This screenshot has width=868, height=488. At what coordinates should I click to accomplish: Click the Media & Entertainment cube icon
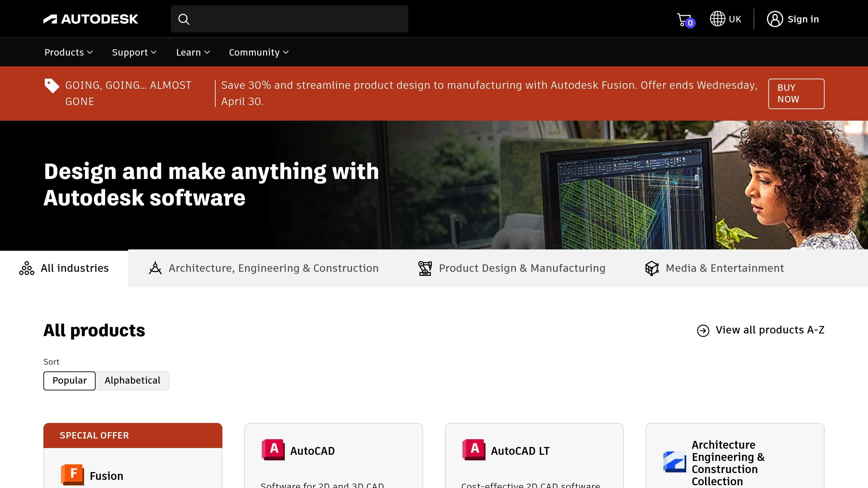(x=652, y=268)
